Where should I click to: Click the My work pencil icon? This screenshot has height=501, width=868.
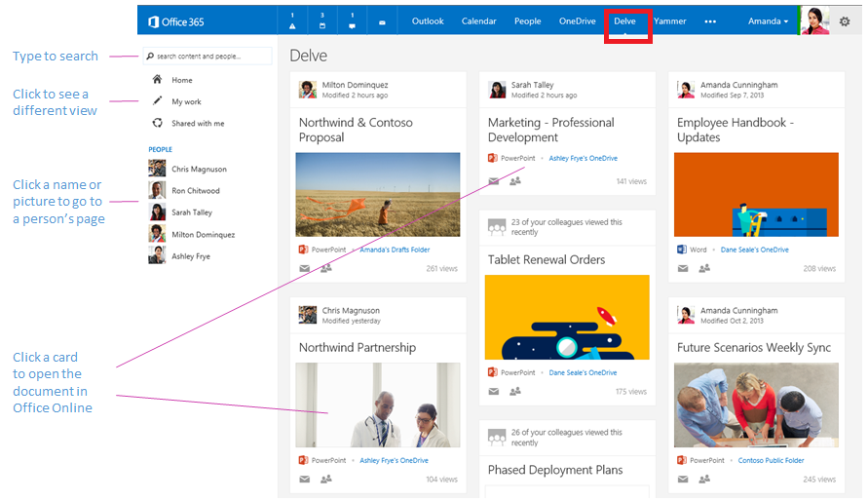coord(157,101)
